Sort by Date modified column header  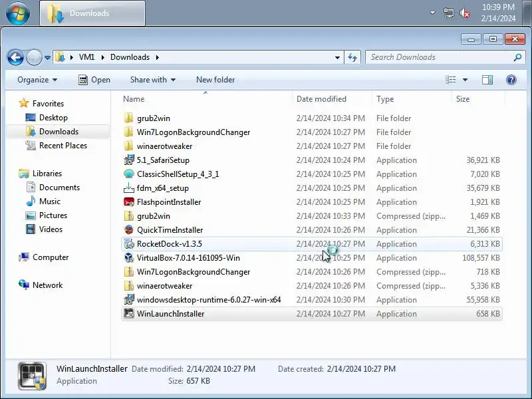tap(332, 98)
